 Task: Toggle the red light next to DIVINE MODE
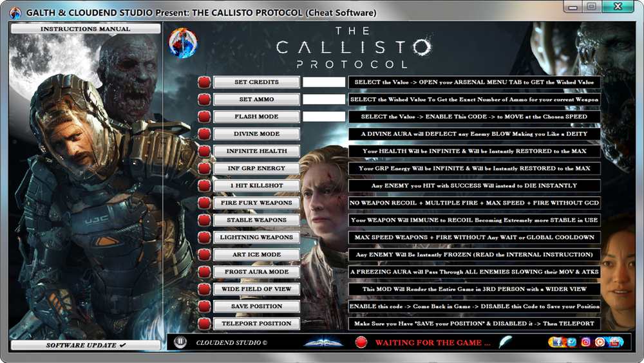pos(204,134)
